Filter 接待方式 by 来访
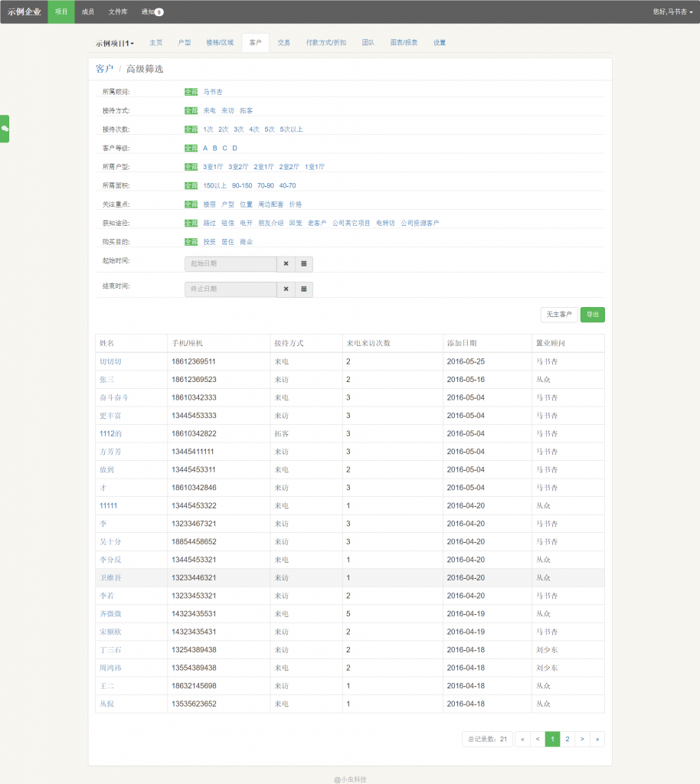 227,110
